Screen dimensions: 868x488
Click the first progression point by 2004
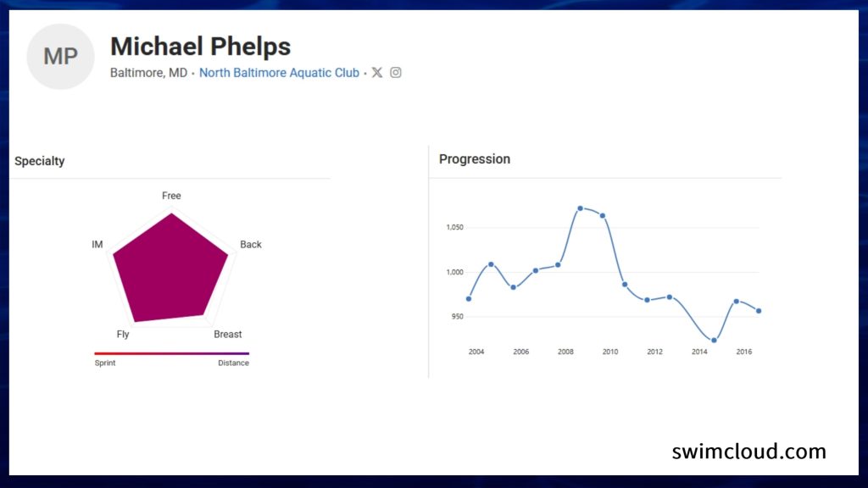(x=469, y=299)
